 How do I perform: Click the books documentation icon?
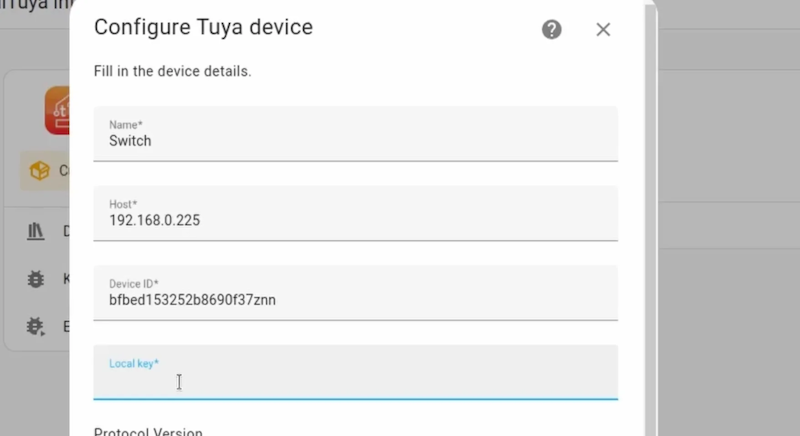pos(37,231)
